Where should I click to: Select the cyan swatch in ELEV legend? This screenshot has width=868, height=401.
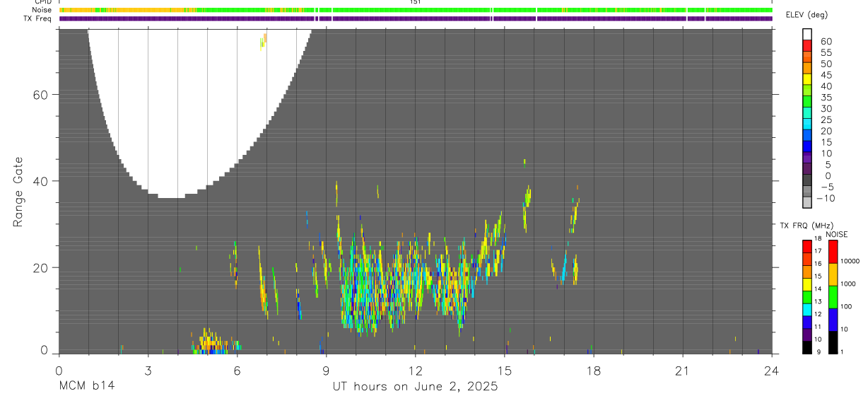(x=807, y=124)
